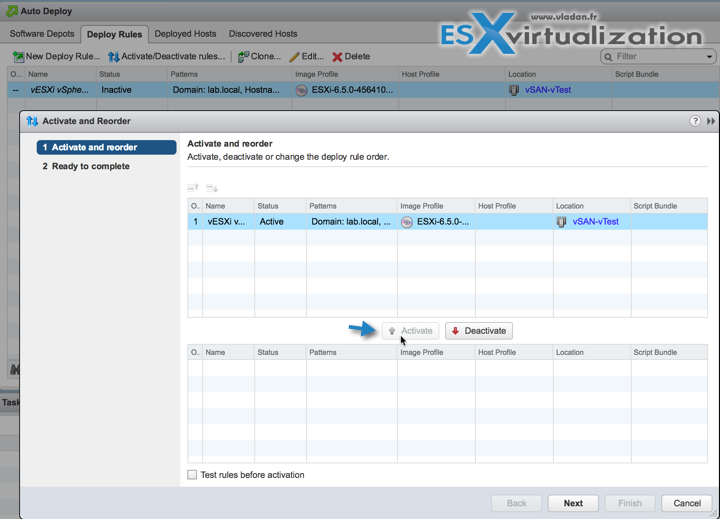Select step 2 Ready to complete
This screenshot has height=519, width=720.
click(x=86, y=166)
